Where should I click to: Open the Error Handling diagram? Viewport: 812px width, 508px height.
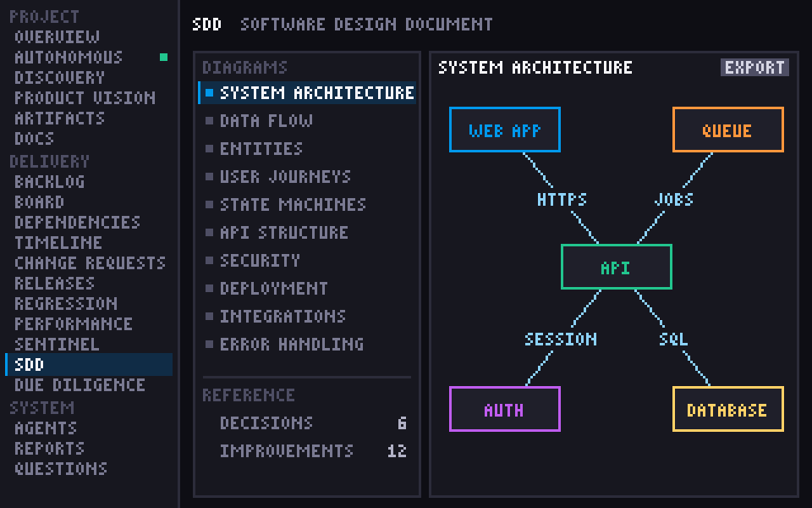[x=292, y=345]
